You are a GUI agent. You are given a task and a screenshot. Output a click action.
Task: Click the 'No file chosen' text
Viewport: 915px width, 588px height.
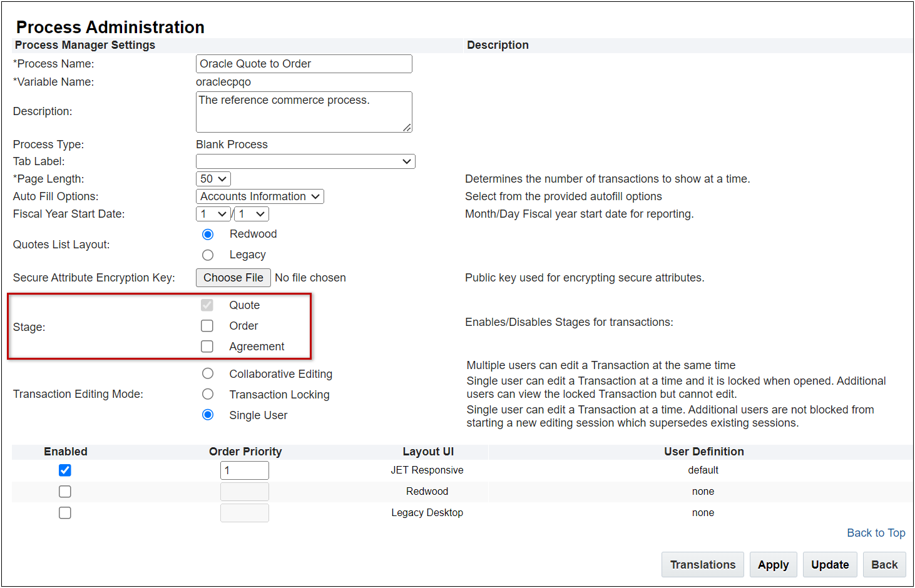310,278
